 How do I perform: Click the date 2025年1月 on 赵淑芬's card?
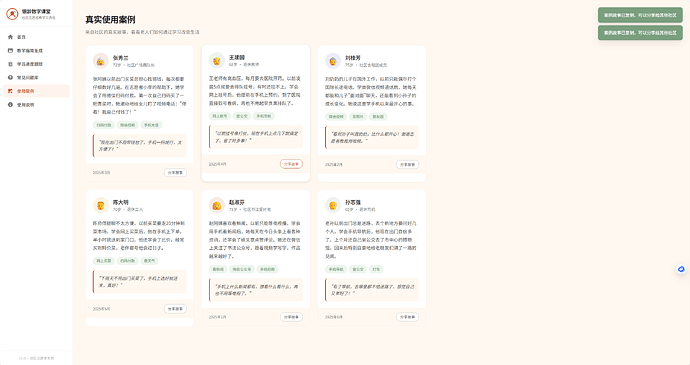(218, 317)
